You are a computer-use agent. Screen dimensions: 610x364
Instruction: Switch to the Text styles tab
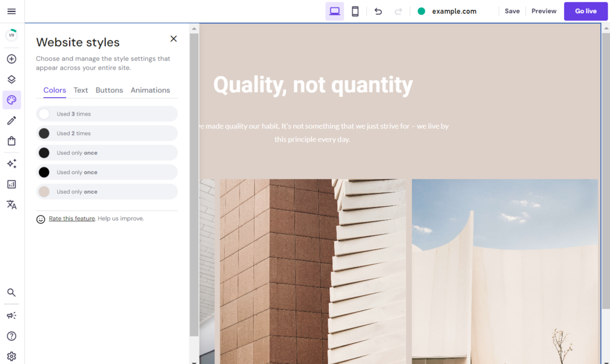(80, 90)
